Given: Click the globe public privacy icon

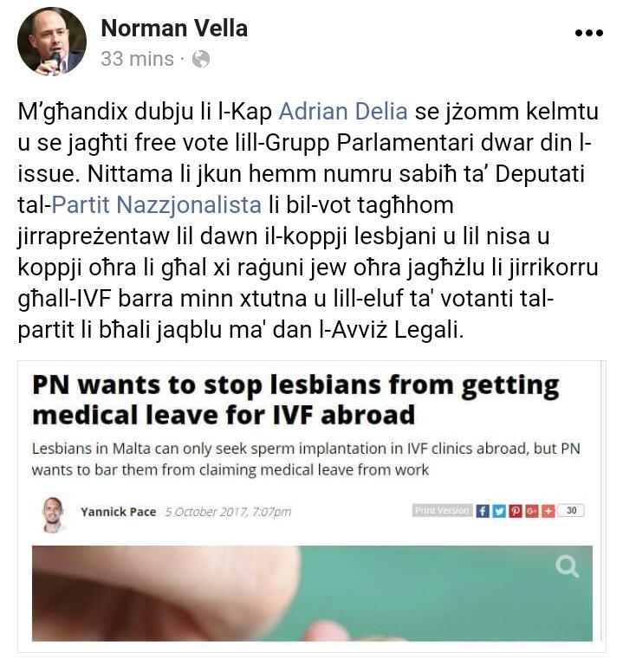Looking at the screenshot, I should coord(201,59).
